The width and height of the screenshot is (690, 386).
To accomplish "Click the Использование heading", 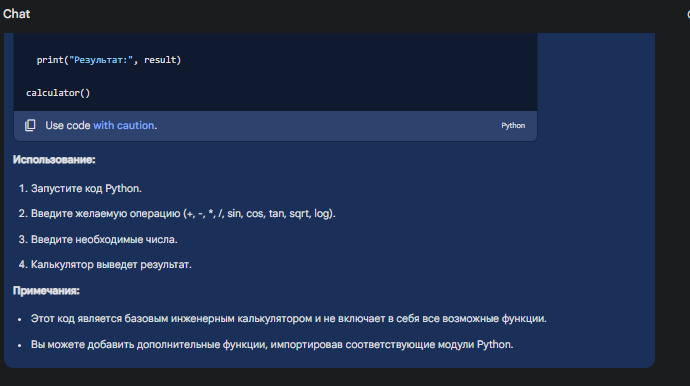I will pyautogui.click(x=54, y=160).
